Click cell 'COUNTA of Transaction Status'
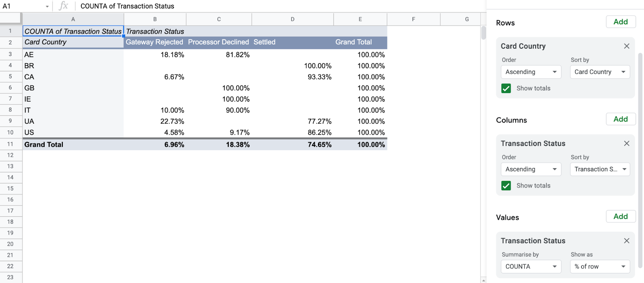 [x=73, y=31]
